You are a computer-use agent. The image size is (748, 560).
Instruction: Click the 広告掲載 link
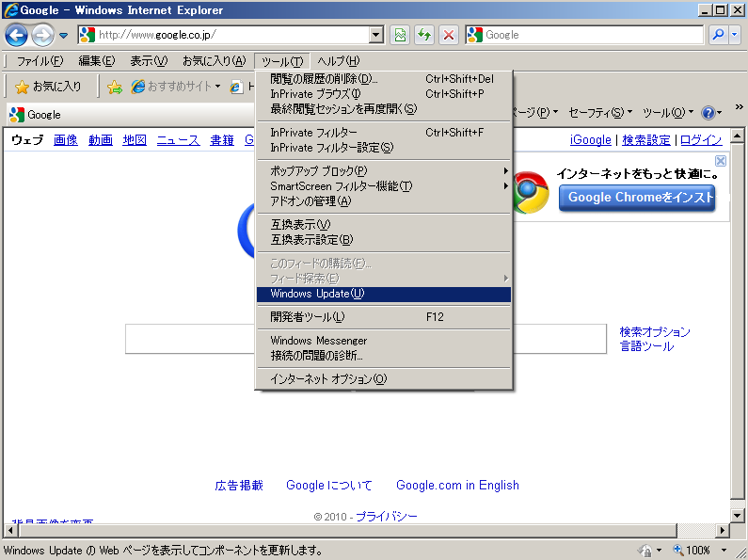[x=239, y=485]
